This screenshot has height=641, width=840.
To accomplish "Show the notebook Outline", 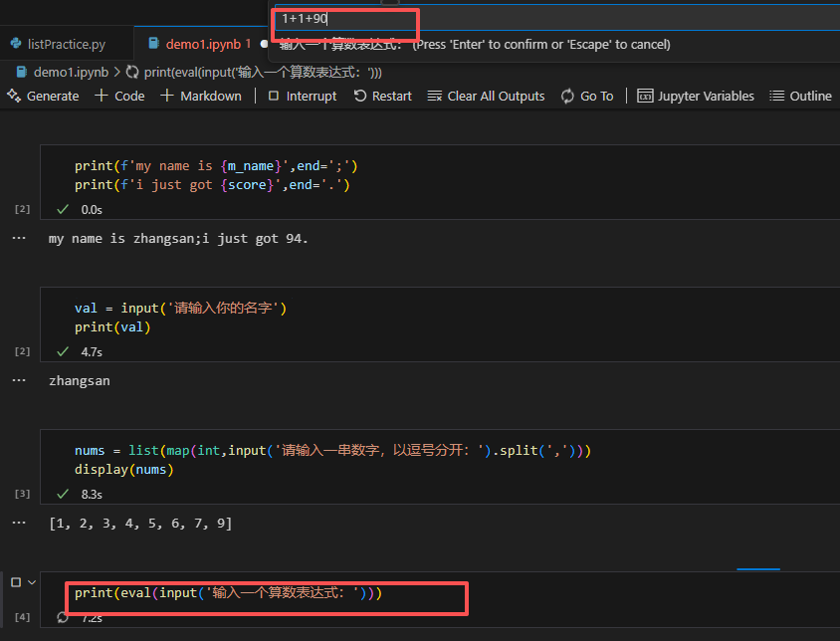I will coord(800,96).
